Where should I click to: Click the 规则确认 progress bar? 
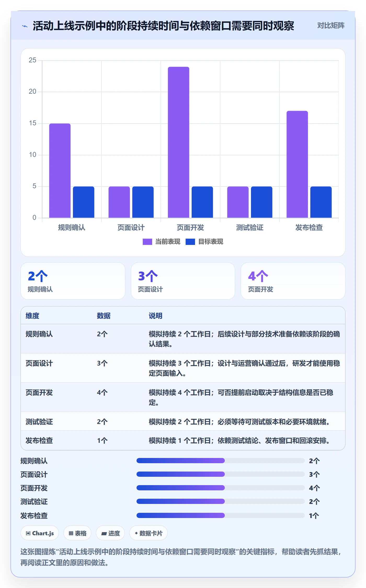(x=220, y=461)
